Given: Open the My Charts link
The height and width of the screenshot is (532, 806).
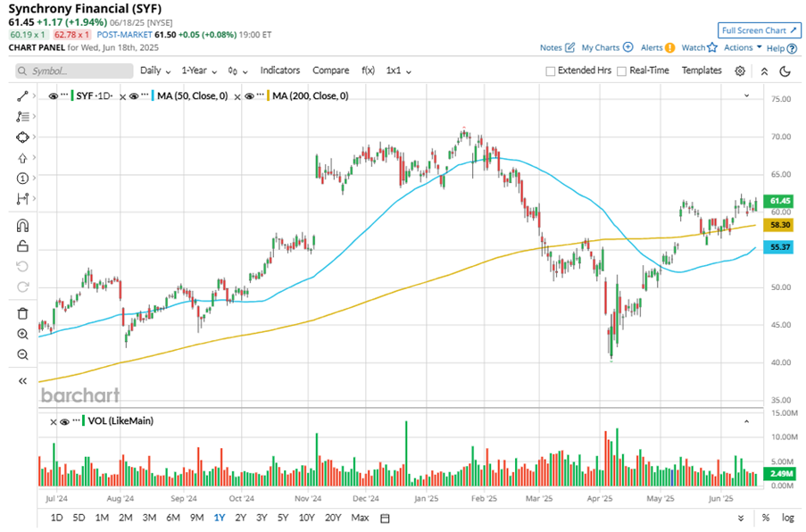Looking at the screenshot, I should [x=607, y=47].
